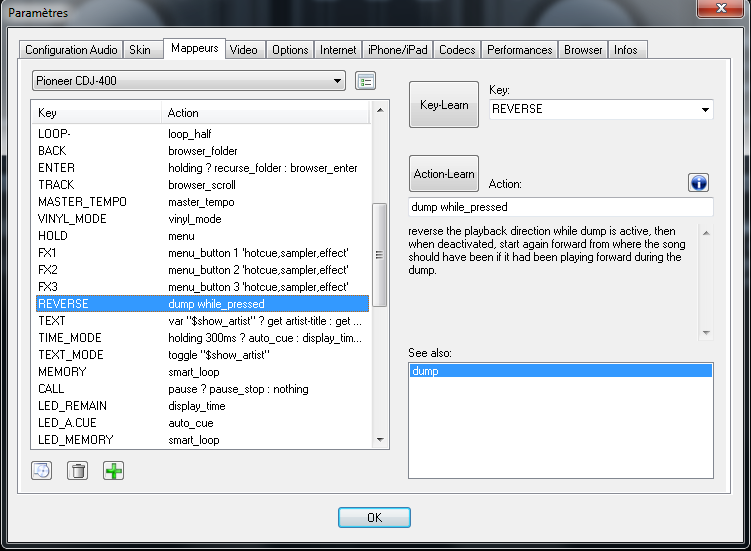This screenshot has height=551, width=751.
Task: Open the Pioneer CDJ-400 device dropdown
Action: 189,81
